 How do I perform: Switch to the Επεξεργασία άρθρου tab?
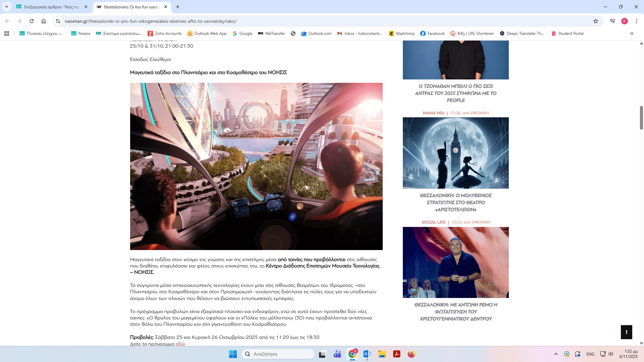pyautogui.click(x=50, y=7)
